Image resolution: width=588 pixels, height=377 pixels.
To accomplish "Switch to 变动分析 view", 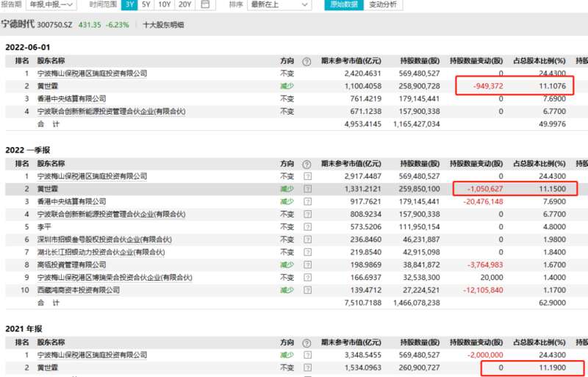I will (383, 4).
